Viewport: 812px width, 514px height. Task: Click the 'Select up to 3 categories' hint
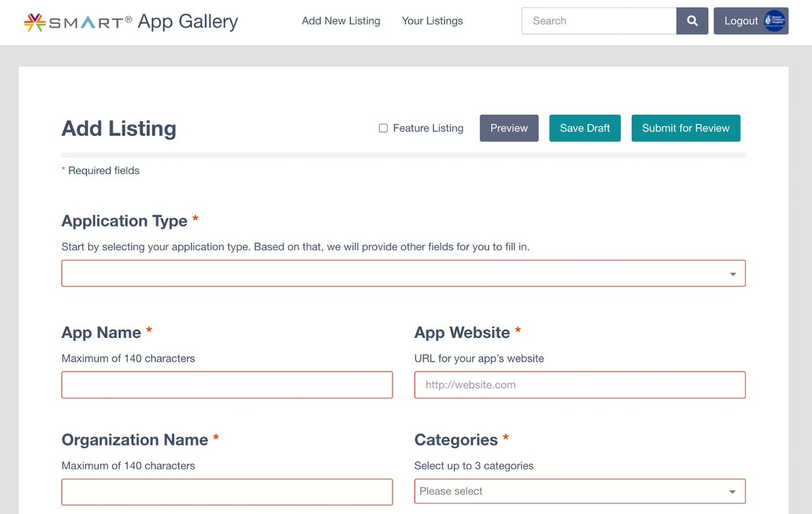pos(474,466)
